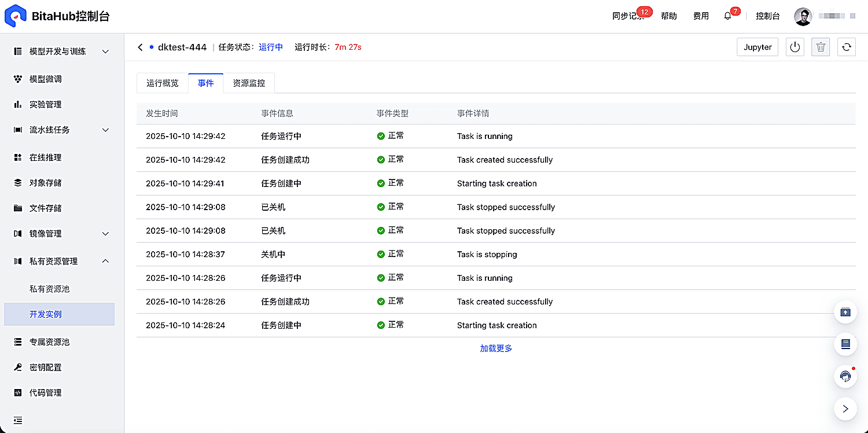
Task: Click the 事件类型 column header
Action: coord(392,113)
